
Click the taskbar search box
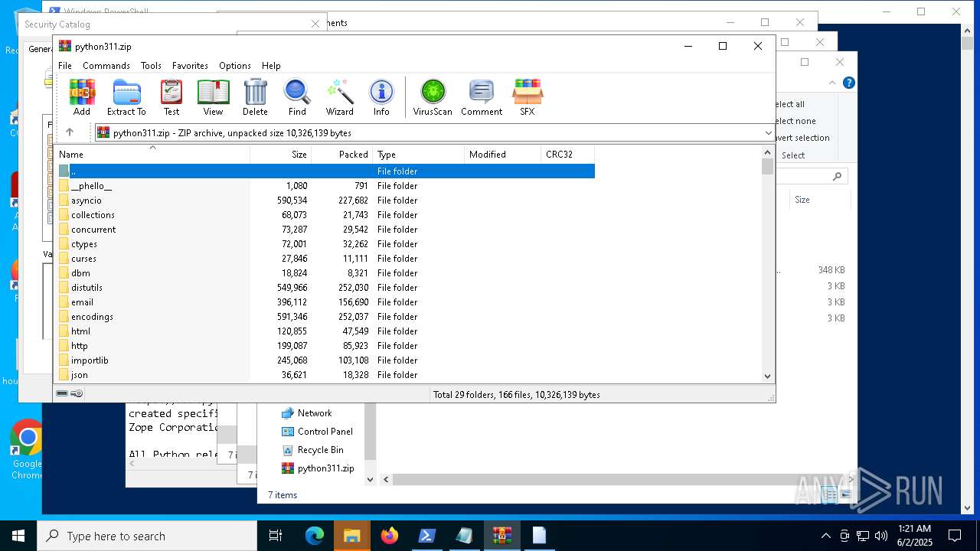[147, 536]
